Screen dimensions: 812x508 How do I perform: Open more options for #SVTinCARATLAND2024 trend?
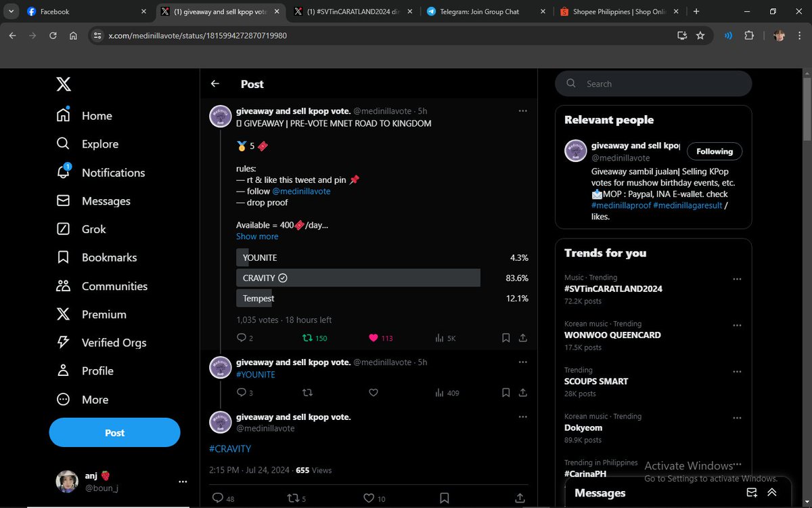click(x=737, y=278)
